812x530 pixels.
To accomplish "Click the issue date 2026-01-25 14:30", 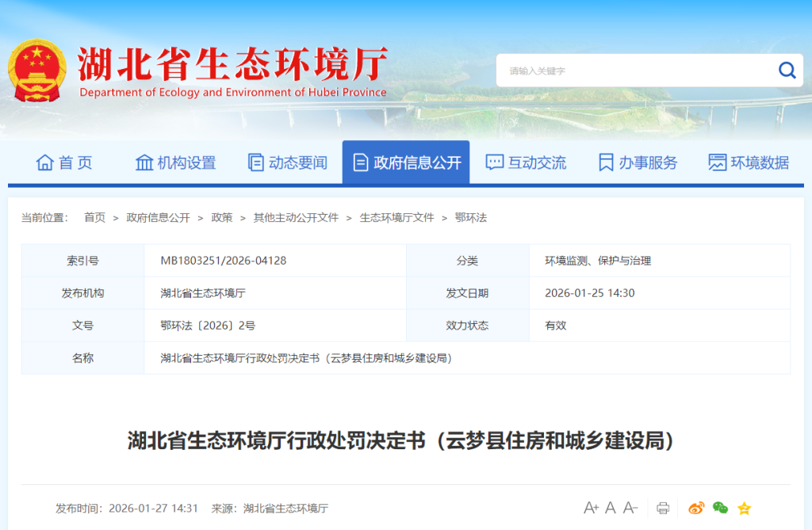I will coord(589,293).
